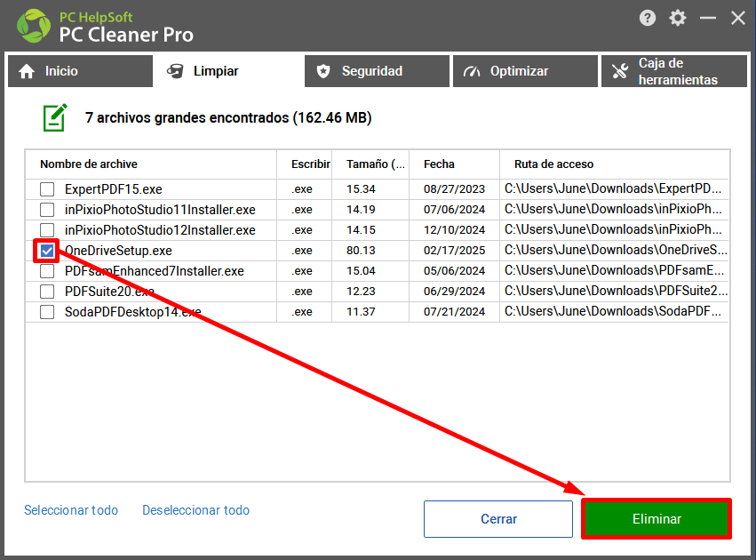Click the green edit document icon
Screen dimensions: 756x560
(54, 117)
